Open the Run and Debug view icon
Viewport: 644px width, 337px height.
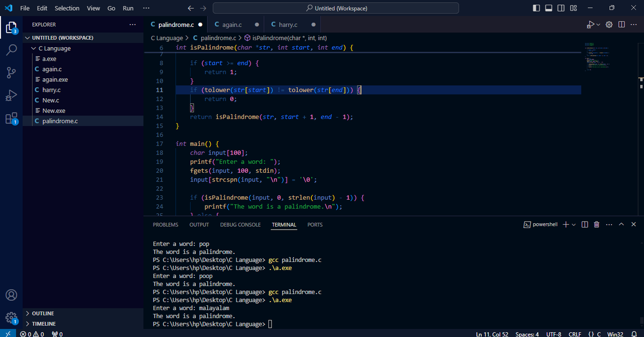click(11, 96)
